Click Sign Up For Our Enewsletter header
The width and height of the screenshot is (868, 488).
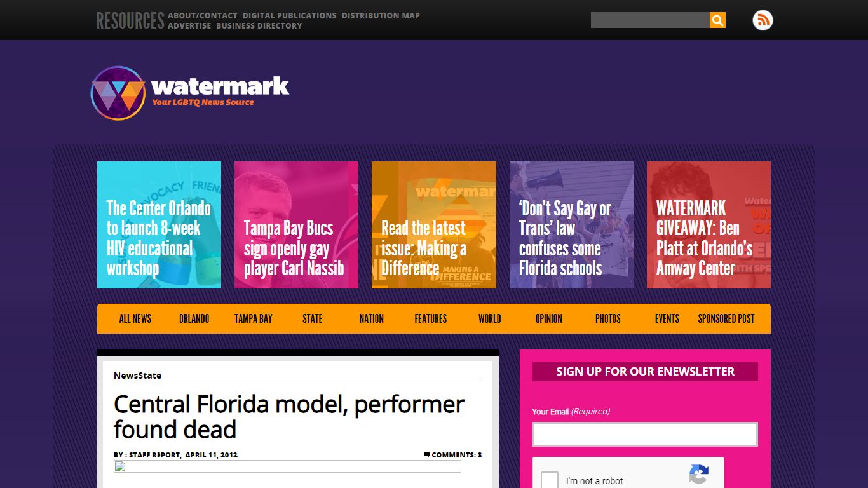tap(645, 372)
